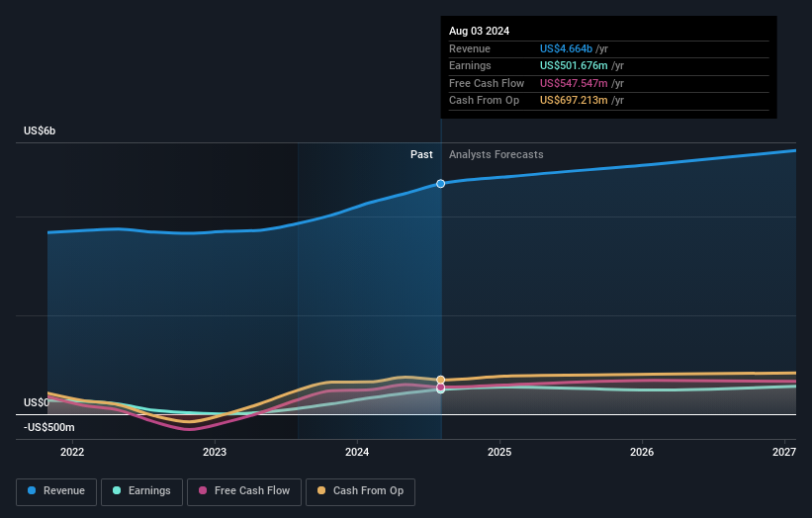Click the US$0 y-axis label
Screen dimensions: 812x518
37,402
